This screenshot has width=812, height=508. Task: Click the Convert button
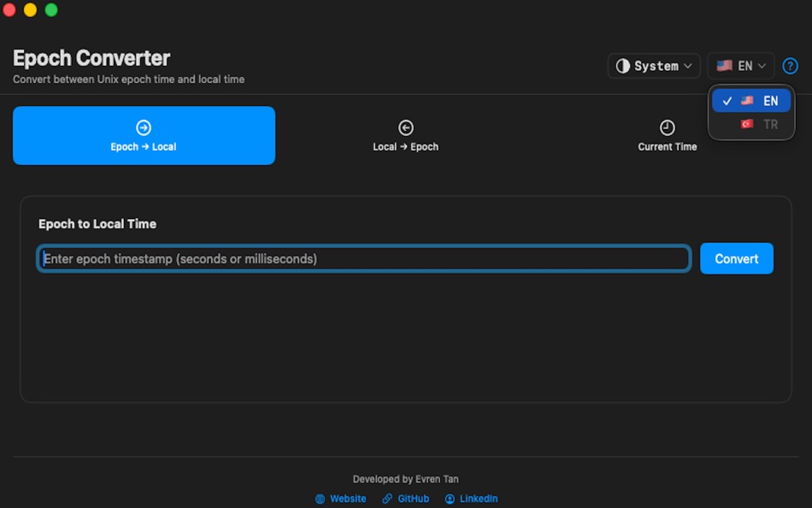(x=736, y=258)
